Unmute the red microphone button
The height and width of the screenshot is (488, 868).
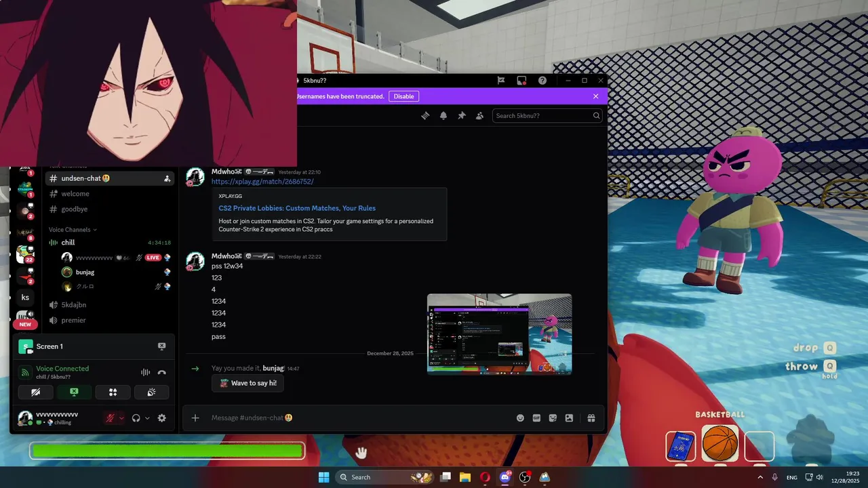[x=110, y=418]
